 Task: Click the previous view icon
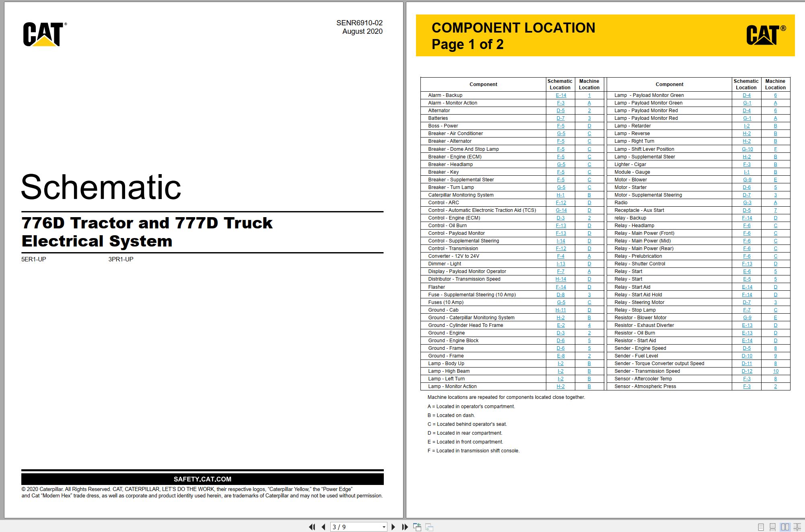coord(417,527)
